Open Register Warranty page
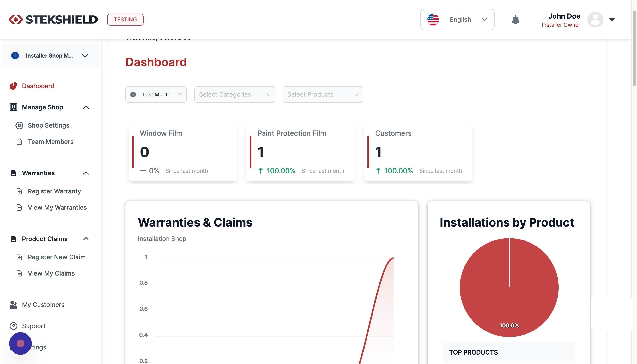Viewport: 637px width, 364px height. pos(54,191)
